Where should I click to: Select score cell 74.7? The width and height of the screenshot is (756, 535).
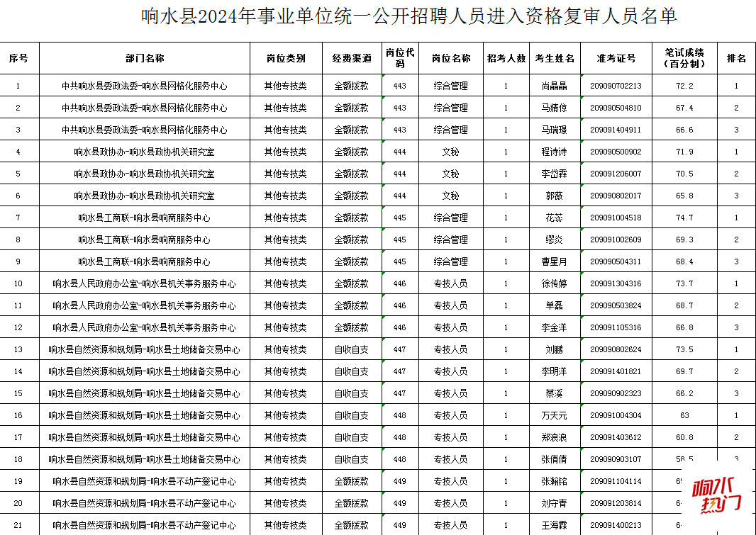click(x=684, y=218)
